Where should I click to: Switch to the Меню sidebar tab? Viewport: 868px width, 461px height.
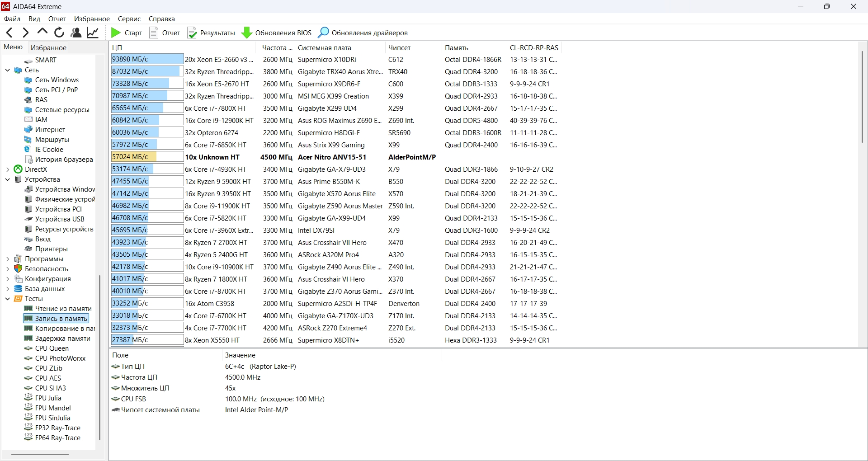13,47
